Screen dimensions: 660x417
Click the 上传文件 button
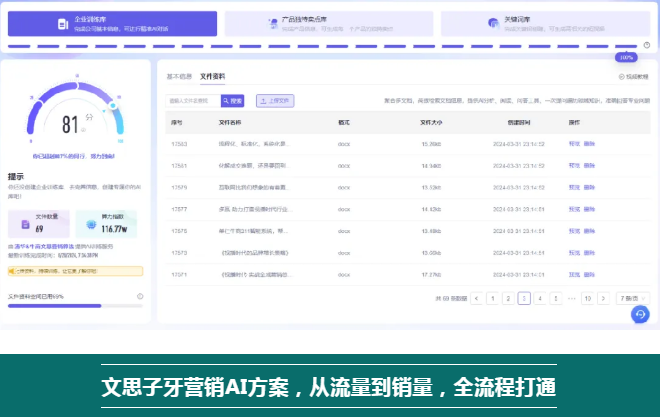(x=275, y=101)
